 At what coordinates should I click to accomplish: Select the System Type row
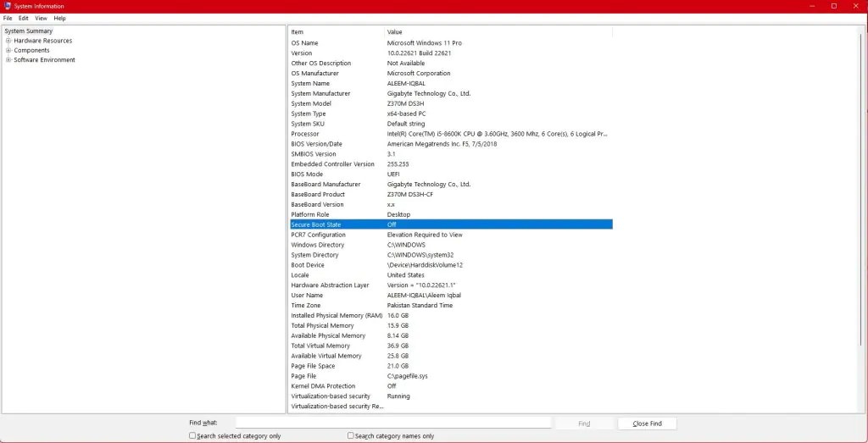point(451,114)
